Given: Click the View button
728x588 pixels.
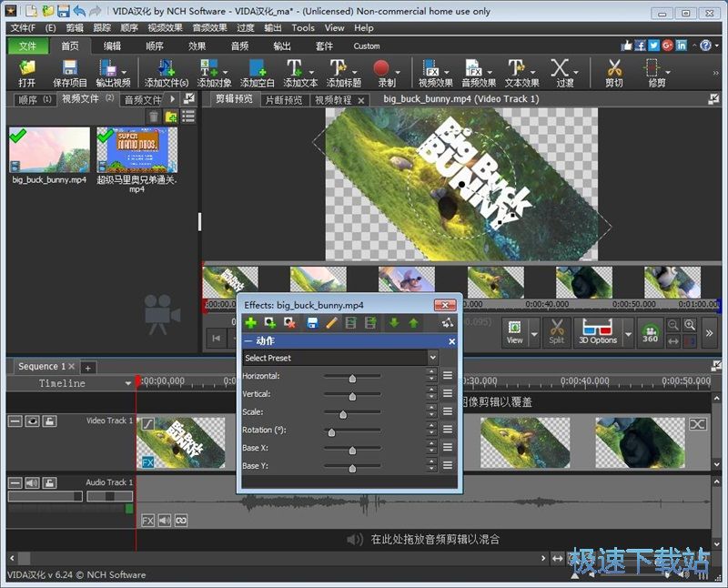Looking at the screenshot, I should 514,332.
